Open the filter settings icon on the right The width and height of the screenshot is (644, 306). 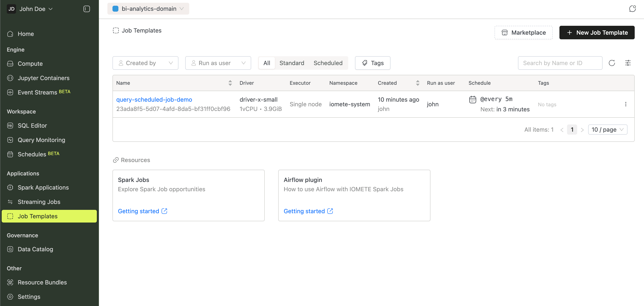click(x=628, y=63)
